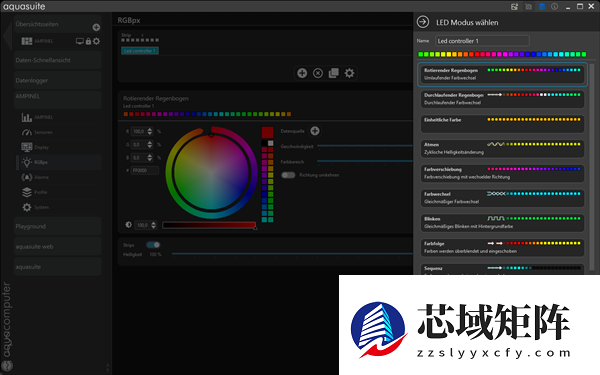The image size is (600, 375).
Task: Select the Led controller 1 tab
Action: pyautogui.click(x=140, y=51)
